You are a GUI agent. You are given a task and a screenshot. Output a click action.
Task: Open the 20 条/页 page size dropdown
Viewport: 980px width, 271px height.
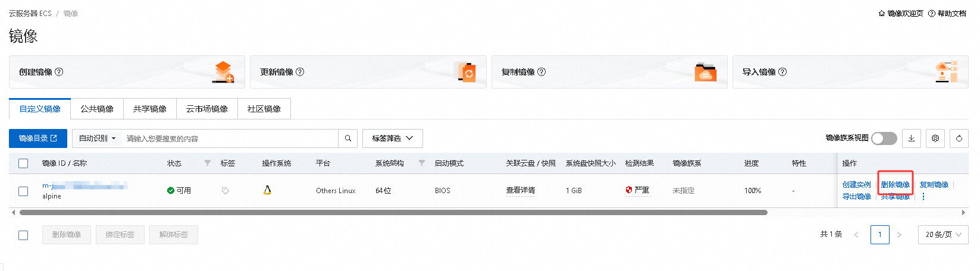point(943,235)
